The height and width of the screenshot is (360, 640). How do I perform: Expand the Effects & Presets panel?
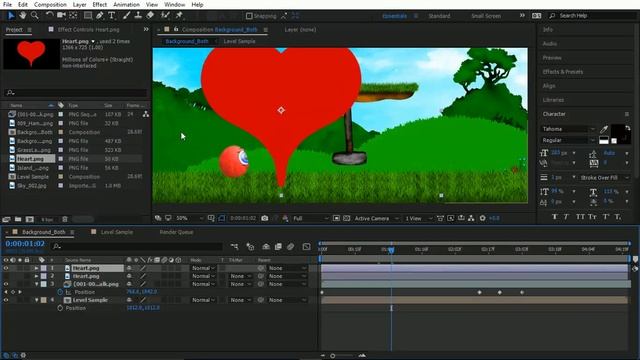tap(562, 72)
